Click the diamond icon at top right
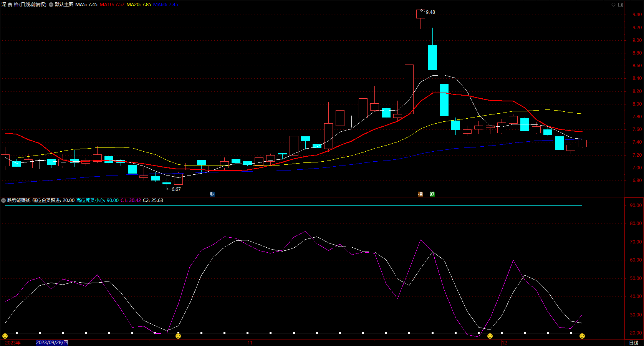644x346 pixels. click(x=613, y=5)
